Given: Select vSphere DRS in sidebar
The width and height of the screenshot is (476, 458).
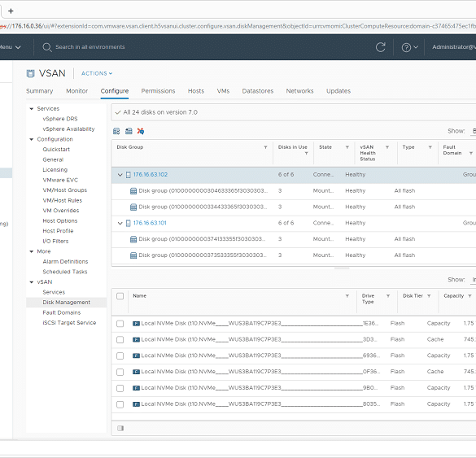Looking at the screenshot, I should point(60,119).
